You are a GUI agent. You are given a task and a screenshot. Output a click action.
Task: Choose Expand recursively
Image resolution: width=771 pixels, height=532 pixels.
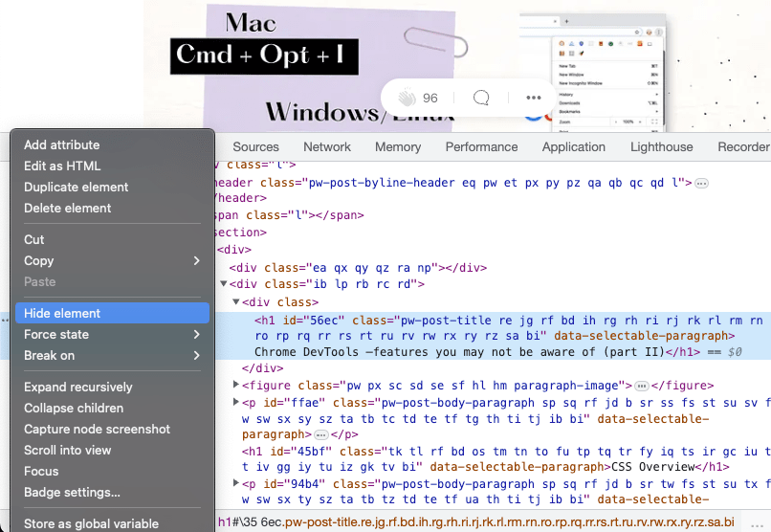tap(78, 388)
